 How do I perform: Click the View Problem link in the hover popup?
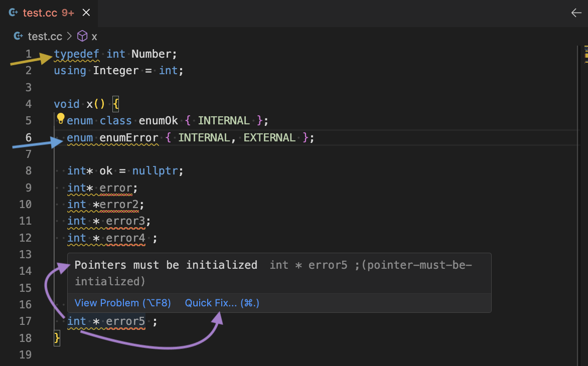[x=122, y=303]
